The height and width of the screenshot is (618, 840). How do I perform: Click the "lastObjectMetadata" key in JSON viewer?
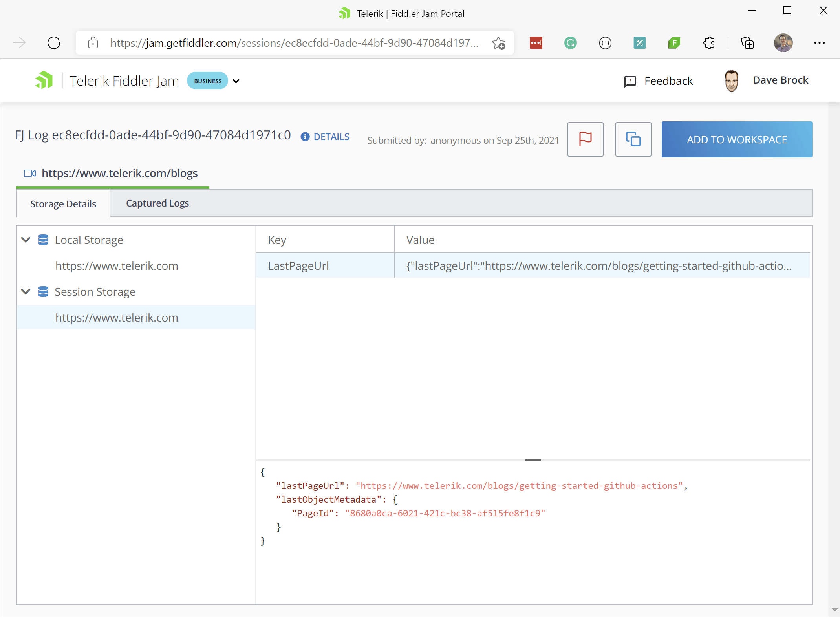[329, 499]
